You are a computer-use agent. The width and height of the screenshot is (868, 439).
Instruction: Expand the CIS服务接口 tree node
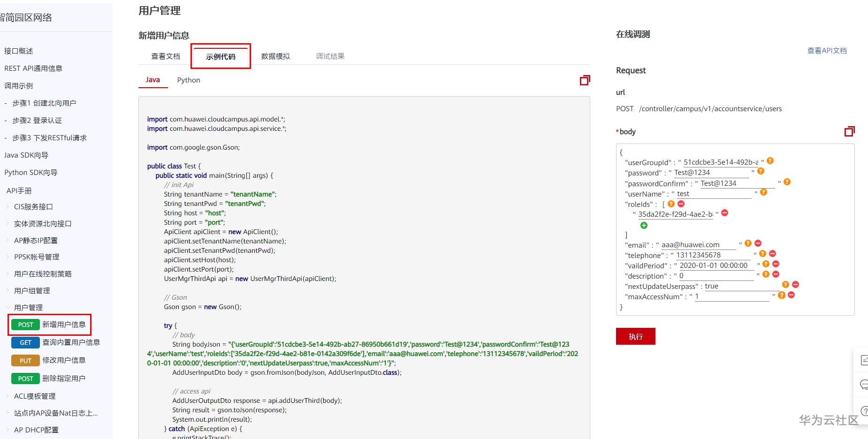click(8, 207)
